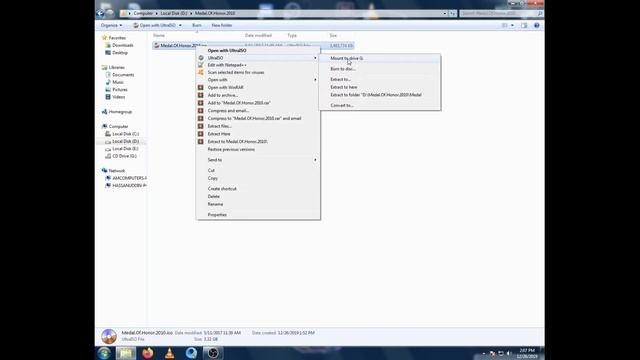This screenshot has width=640, height=360.
Task: Click Medal.Of.Honor.2010 in the breadcrumb
Action: click(215, 13)
